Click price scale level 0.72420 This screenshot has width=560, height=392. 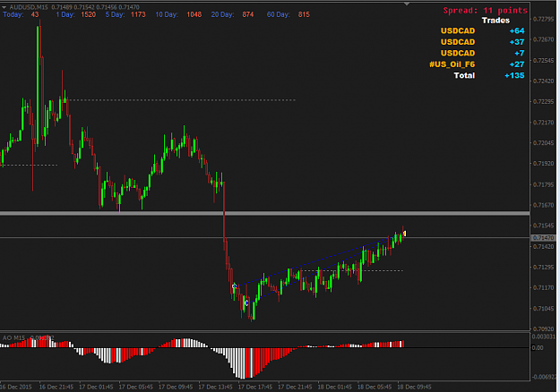click(x=543, y=81)
